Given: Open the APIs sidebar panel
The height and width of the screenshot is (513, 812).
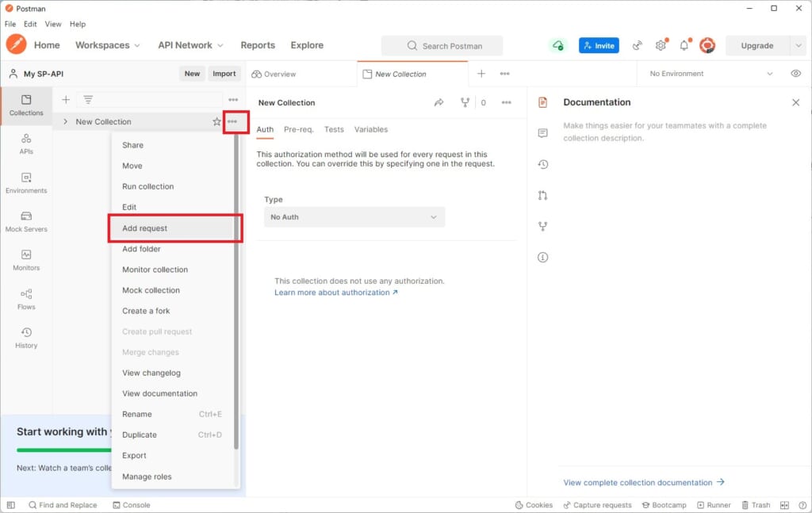Looking at the screenshot, I should click(26, 144).
